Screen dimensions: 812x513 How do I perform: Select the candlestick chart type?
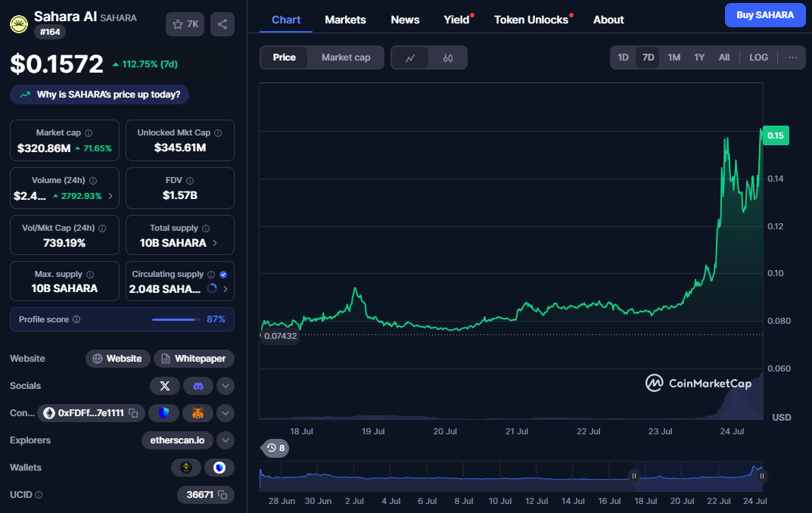(x=448, y=58)
